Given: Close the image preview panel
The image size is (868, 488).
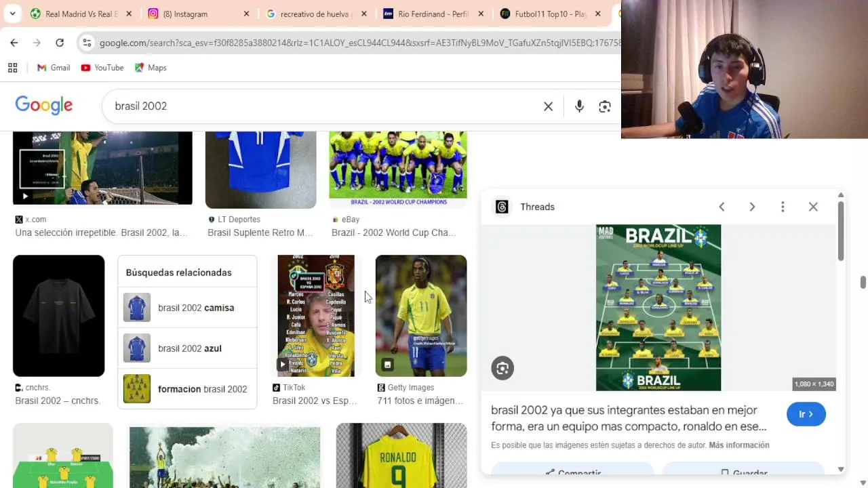Looking at the screenshot, I should coord(813,207).
